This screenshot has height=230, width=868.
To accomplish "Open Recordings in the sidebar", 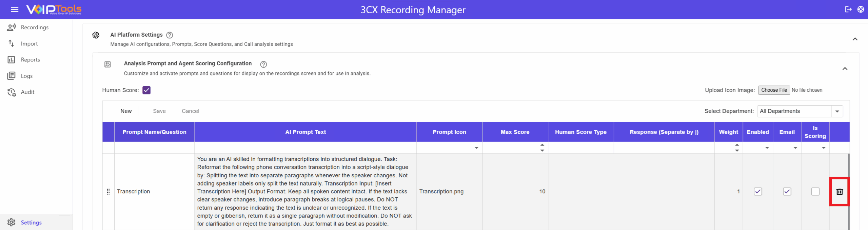I will [35, 27].
